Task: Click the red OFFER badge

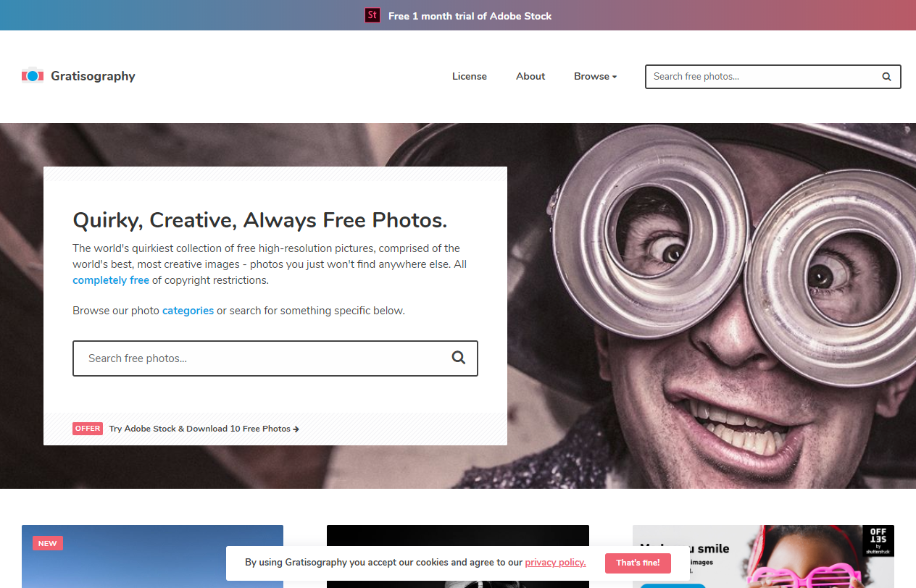Action: (x=88, y=428)
